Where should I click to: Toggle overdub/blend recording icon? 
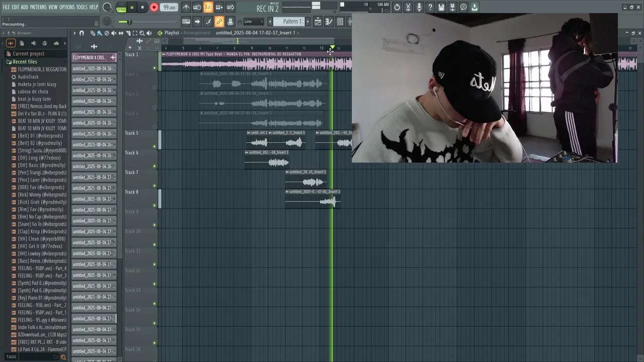pos(219,7)
